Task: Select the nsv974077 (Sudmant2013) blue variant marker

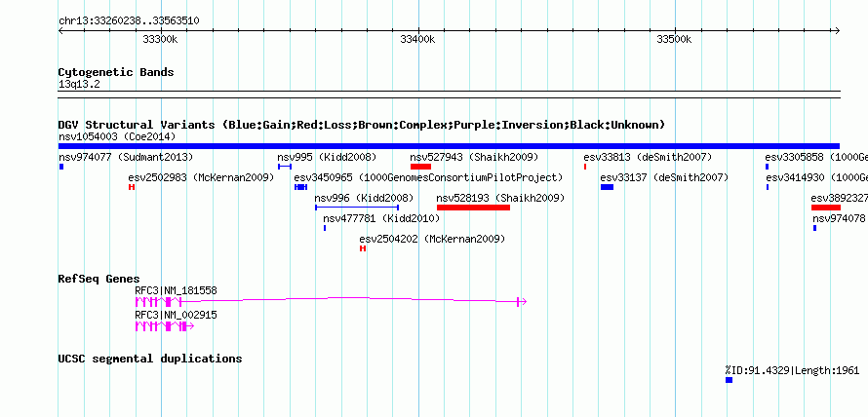Action: point(60,167)
